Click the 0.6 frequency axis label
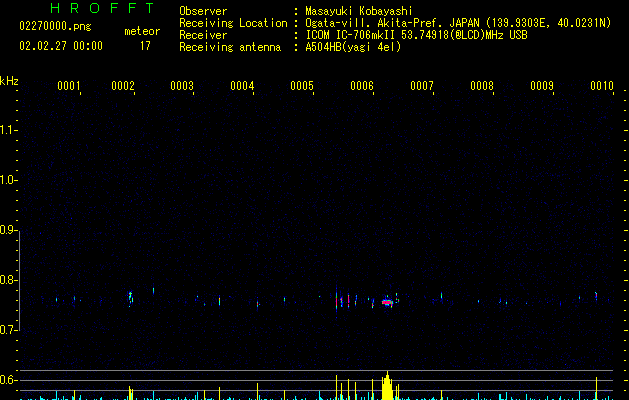The image size is (629, 400). point(8,380)
